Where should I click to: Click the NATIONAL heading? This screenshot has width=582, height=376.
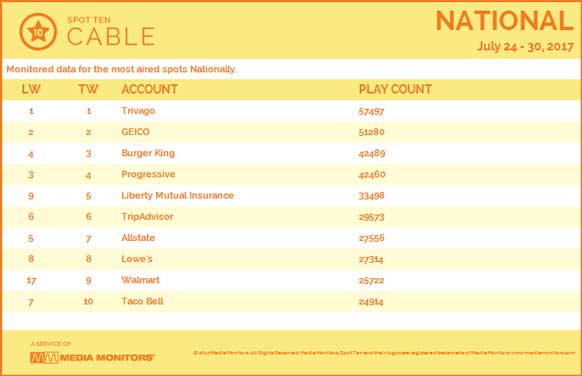tap(504, 21)
